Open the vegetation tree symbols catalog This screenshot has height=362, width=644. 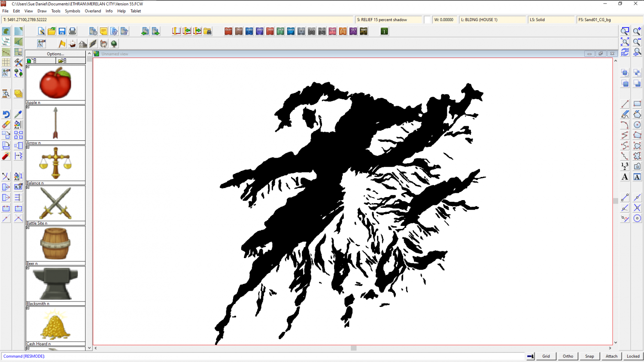114,44
